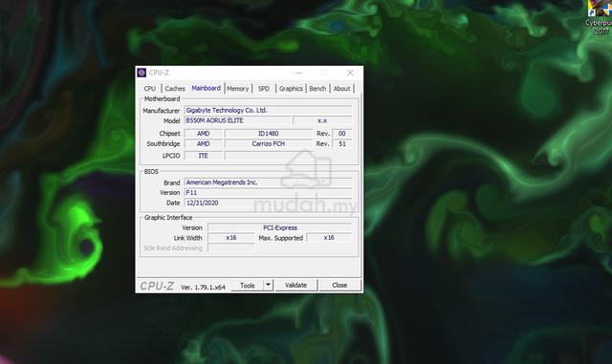
Task: Switch to the Memory tab
Action: pos(237,89)
